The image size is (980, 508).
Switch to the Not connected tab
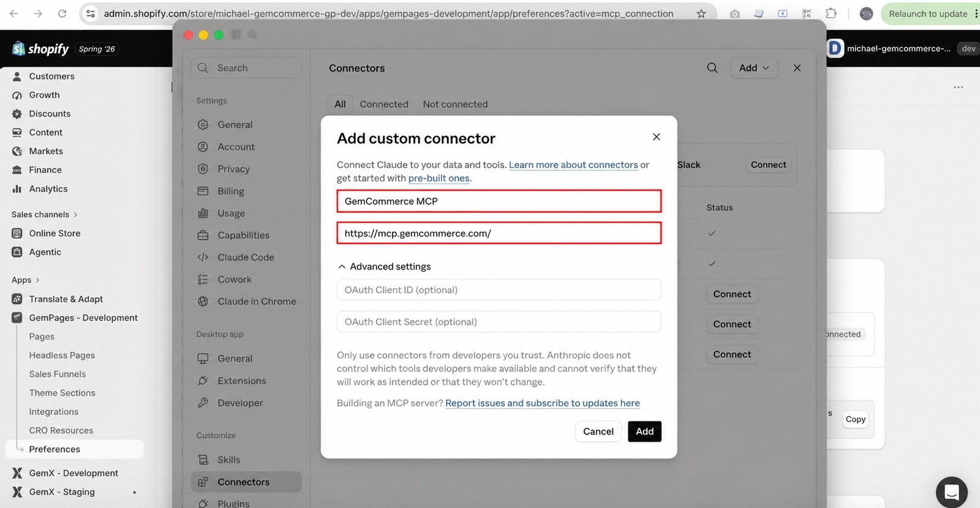[x=455, y=104]
